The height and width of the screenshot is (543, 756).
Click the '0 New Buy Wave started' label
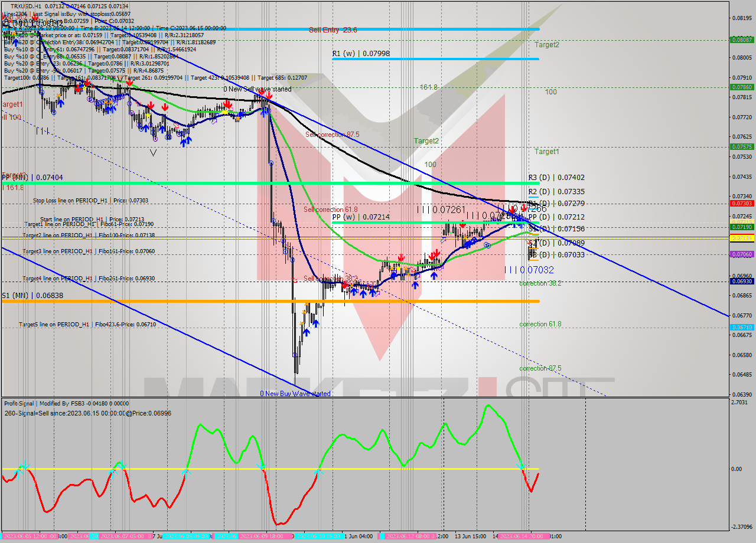click(295, 393)
